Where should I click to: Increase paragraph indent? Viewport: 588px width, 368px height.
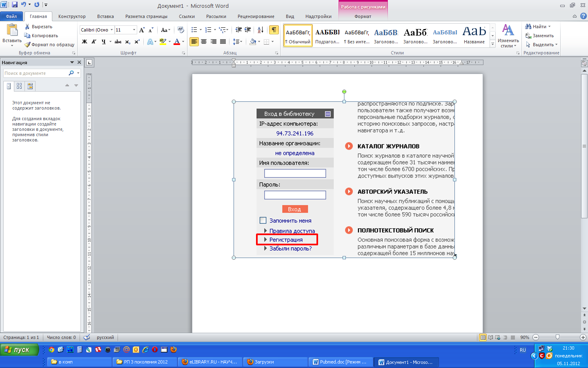(248, 30)
